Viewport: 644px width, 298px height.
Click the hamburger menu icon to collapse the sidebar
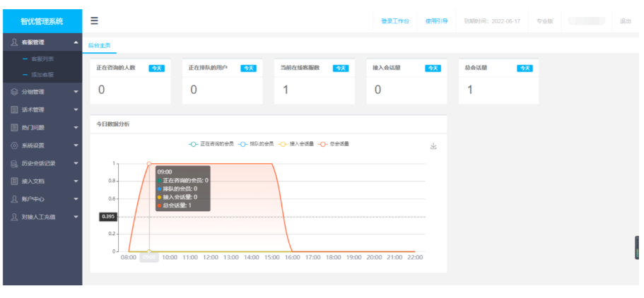(x=94, y=21)
